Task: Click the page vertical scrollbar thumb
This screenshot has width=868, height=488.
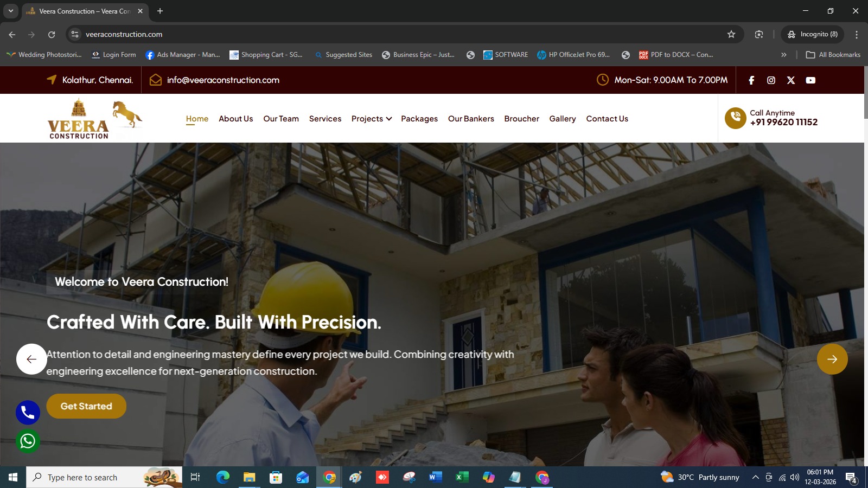Action: (866, 92)
